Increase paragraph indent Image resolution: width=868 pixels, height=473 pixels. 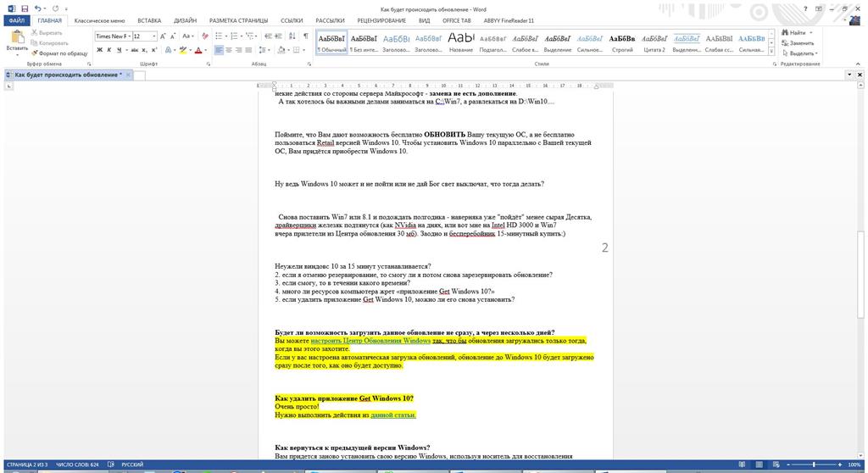pyautogui.click(x=278, y=36)
